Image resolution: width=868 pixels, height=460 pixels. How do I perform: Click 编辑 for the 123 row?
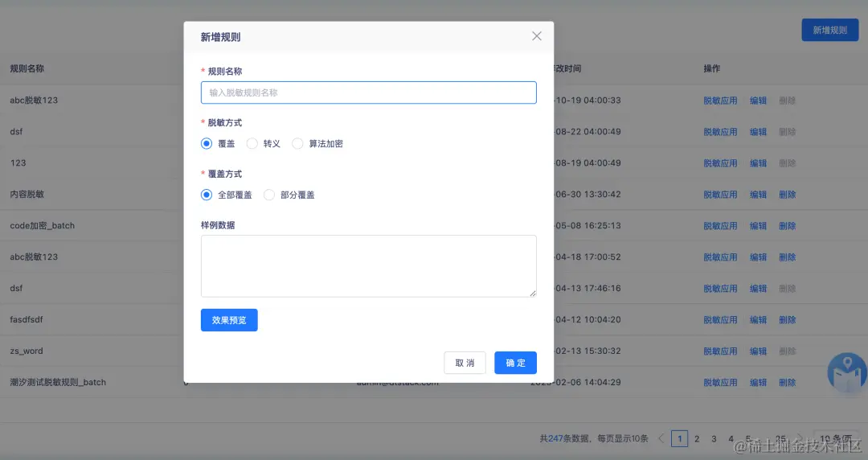coord(758,163)
